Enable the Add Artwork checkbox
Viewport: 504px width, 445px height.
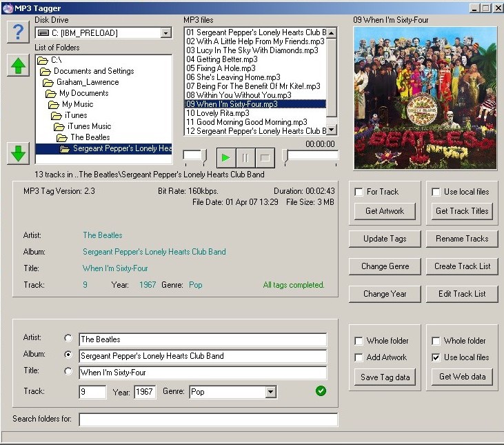point(359,357)
